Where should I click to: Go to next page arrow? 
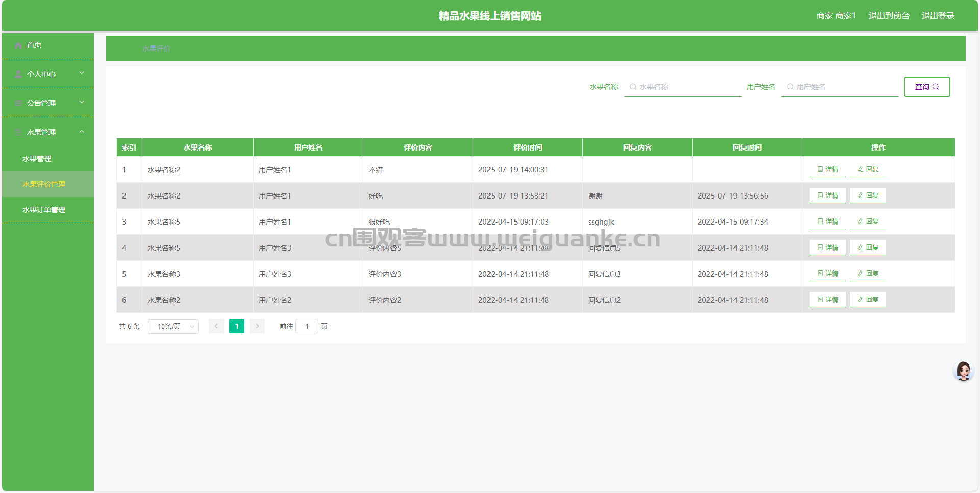(x=257, y=326)
